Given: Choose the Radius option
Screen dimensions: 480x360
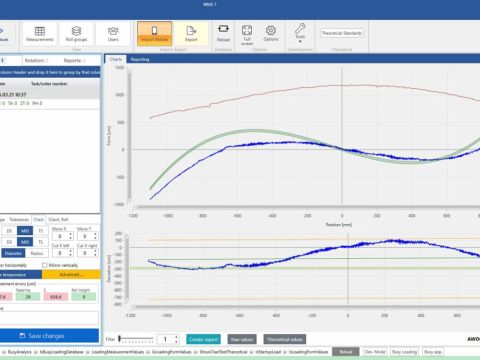Looking at the screenshot, I should click(x=37, y=253).
